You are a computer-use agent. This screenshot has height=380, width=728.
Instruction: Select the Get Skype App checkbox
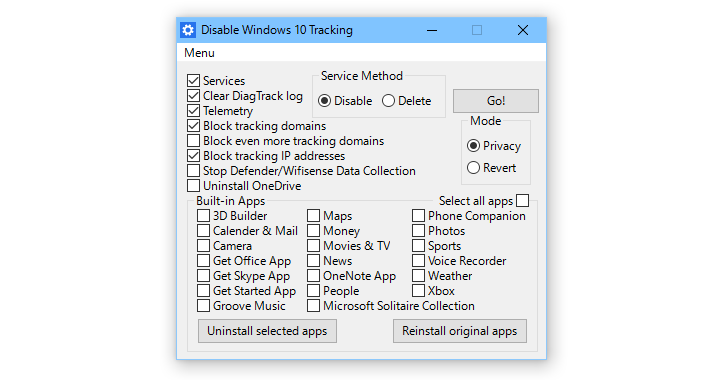203,275
